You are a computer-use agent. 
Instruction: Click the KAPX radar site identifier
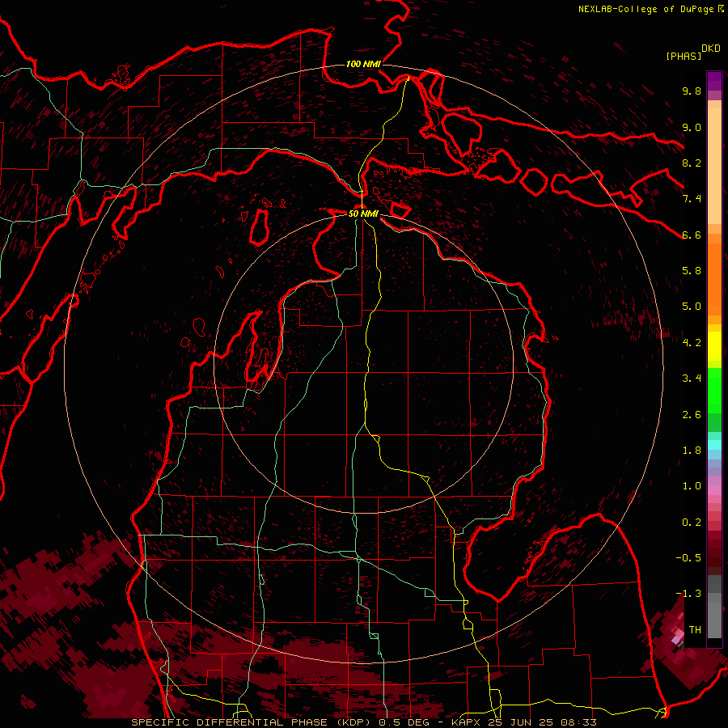coord(467,722)
